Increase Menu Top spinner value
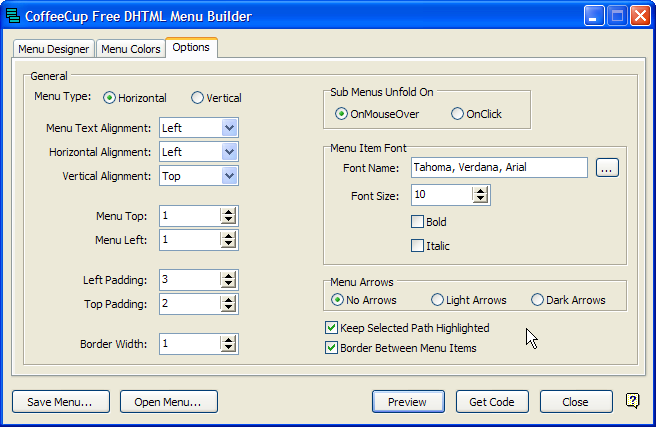656x427 pixels. tap(228, 211)
